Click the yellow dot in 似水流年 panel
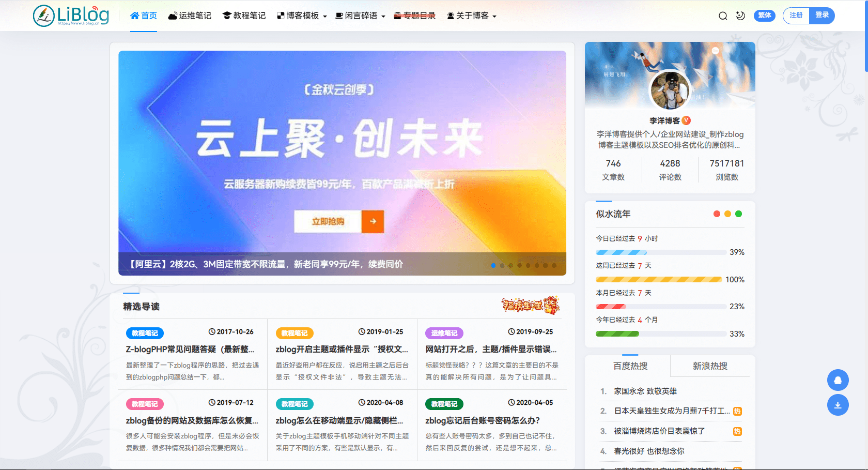Viewport: 868px width, 470px height. click(727, 214)
